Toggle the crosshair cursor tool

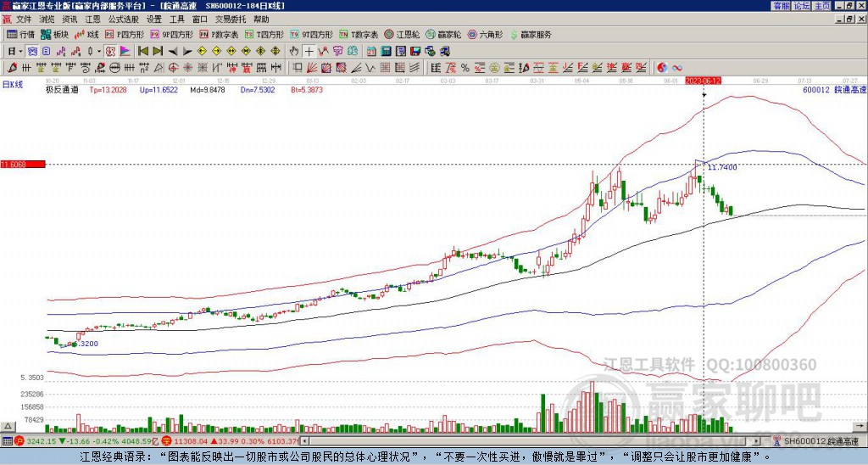[x=309, y=52]
